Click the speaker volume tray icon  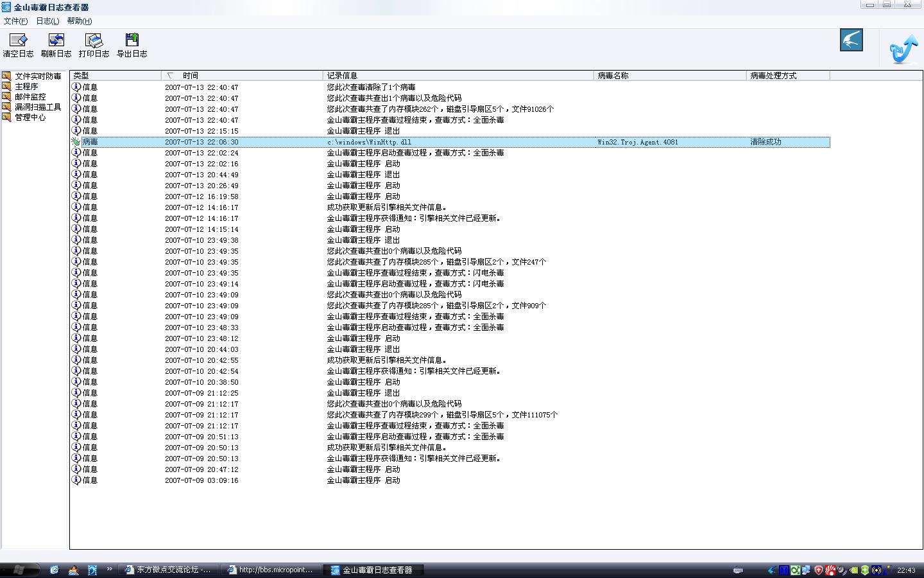coord(842,570)
